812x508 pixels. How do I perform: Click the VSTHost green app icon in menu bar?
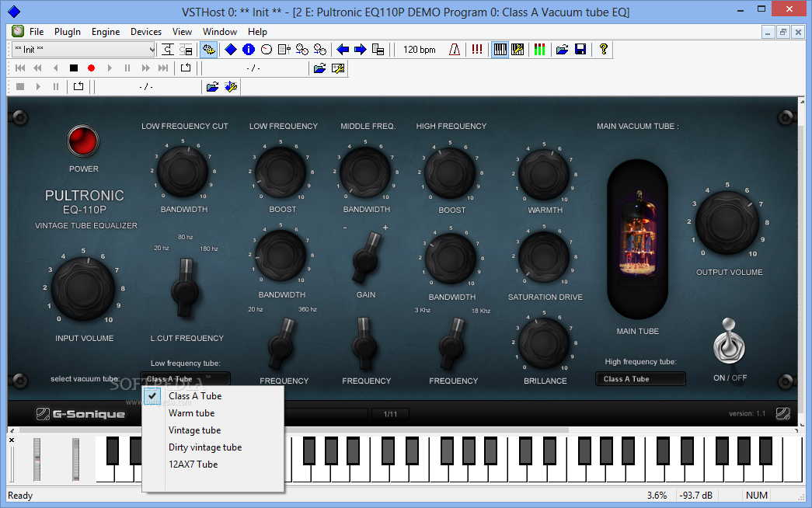click(x=18, y=31)
